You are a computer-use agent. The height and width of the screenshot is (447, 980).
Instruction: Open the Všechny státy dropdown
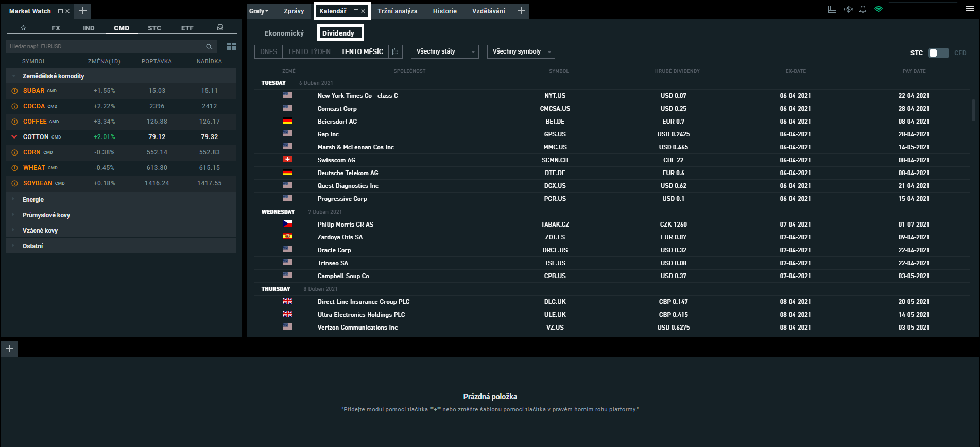[445, 51]
